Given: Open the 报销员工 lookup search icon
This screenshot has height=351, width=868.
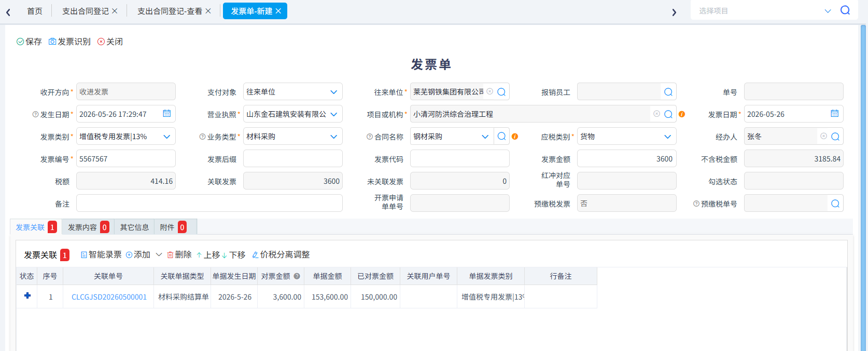Looking at the screenshot, I should [668, 92].
